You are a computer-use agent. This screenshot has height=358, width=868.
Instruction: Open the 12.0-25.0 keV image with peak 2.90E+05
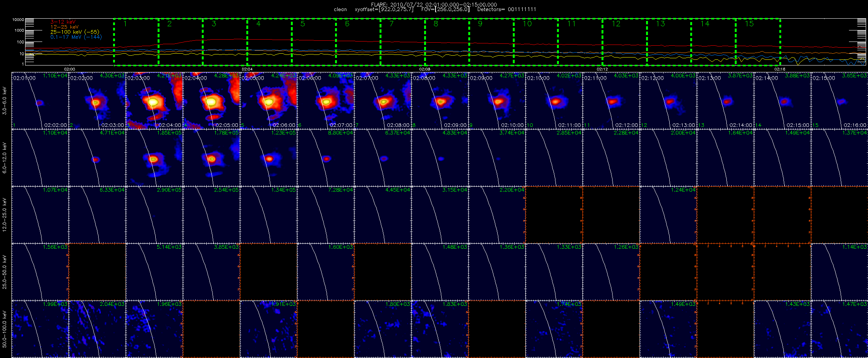pos(154,215)
